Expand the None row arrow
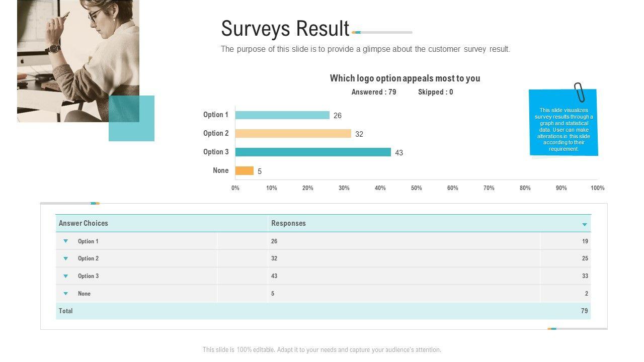The image size is (644, 362). point(65,294)
